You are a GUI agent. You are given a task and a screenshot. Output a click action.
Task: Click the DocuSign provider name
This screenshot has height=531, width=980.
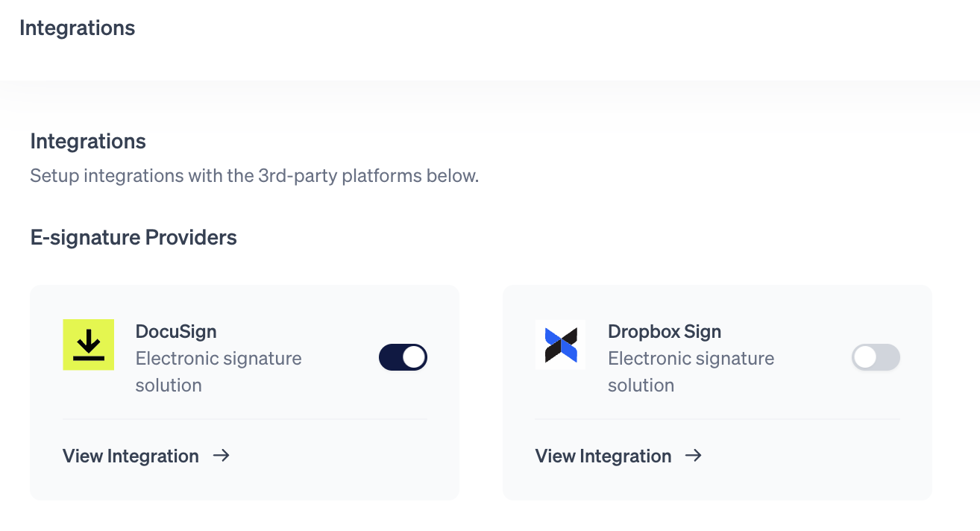tap(176, 331)
